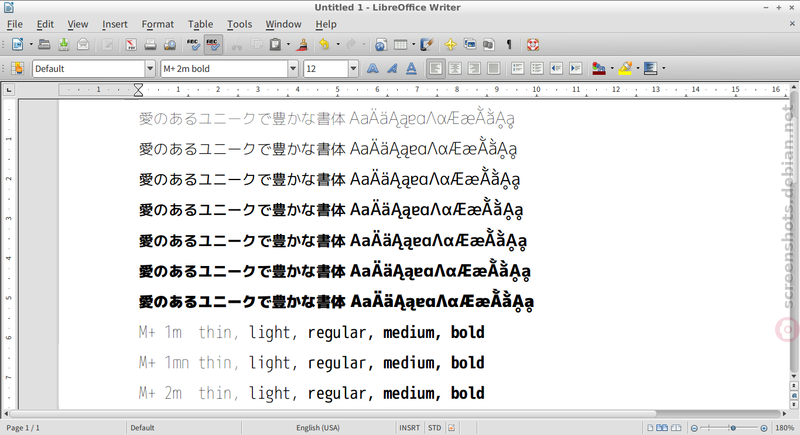This screenshot has width=800, height=435.
Task: Open the File menu
Action: tap(14, 24)
